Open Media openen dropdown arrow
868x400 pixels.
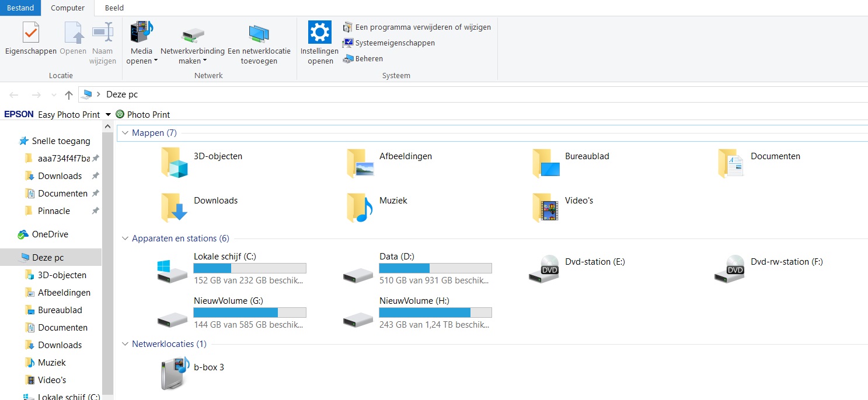coord(155,61)
